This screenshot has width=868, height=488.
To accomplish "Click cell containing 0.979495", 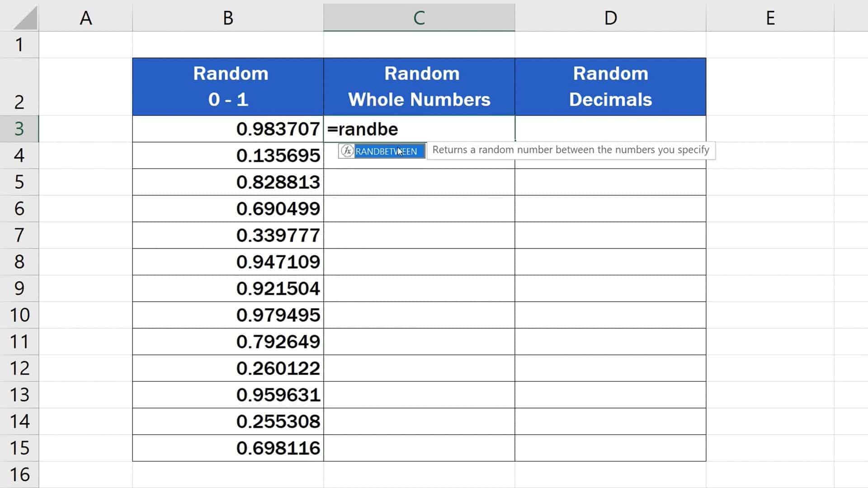I will (228, 315).
